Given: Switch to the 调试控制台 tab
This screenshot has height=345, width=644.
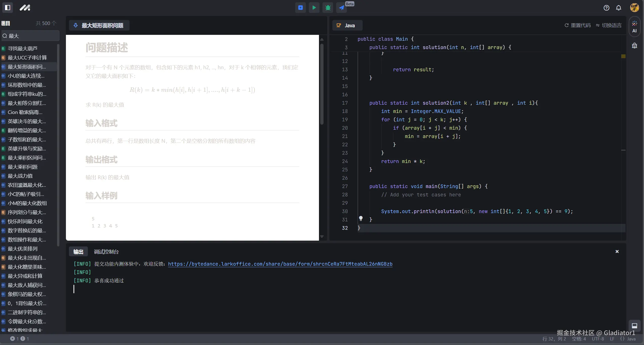Looking at the screenshot, I should tap(106, 252).
